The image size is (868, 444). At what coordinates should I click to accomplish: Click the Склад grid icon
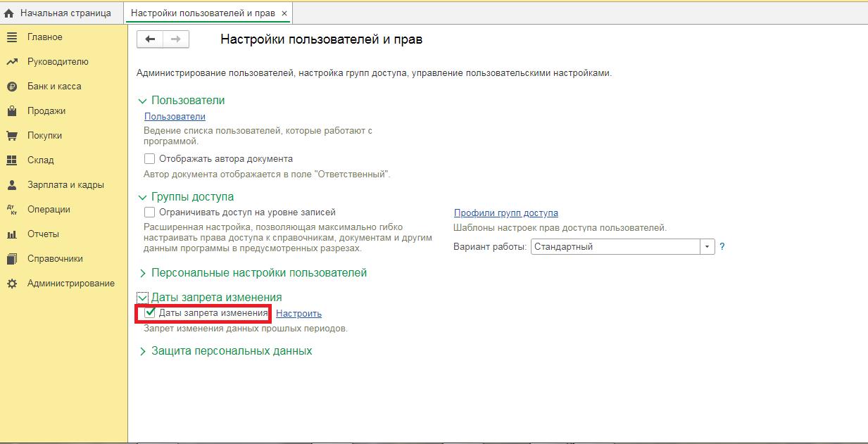11,160
